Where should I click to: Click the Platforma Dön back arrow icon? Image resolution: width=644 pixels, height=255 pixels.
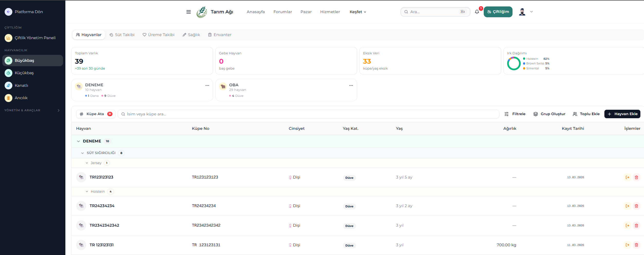8,12
